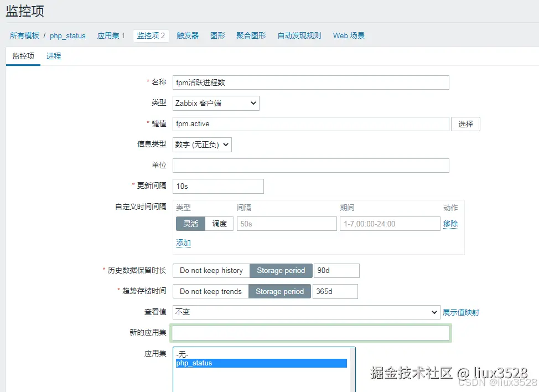Open the 所有模板 breadcrumb link

24,36
